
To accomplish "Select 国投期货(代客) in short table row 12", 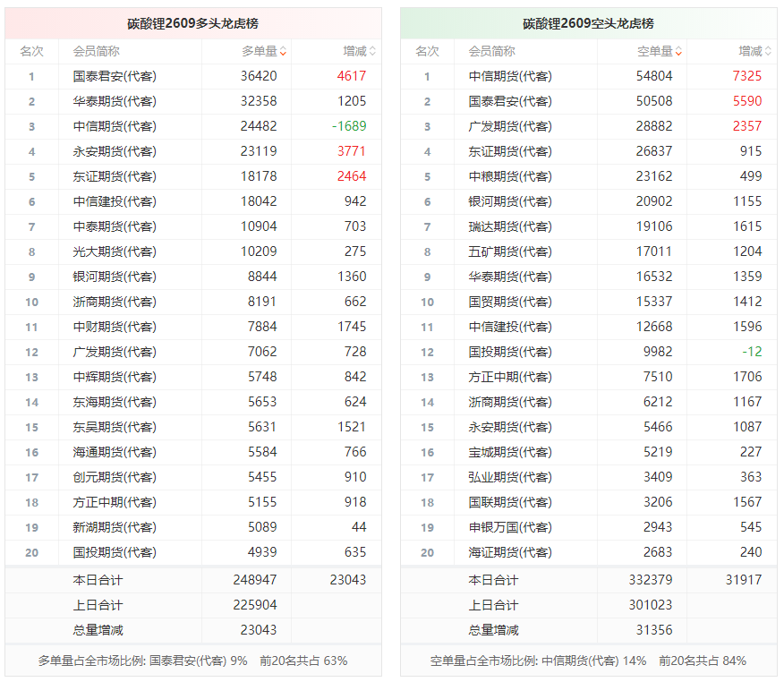I will coord(510,352).
